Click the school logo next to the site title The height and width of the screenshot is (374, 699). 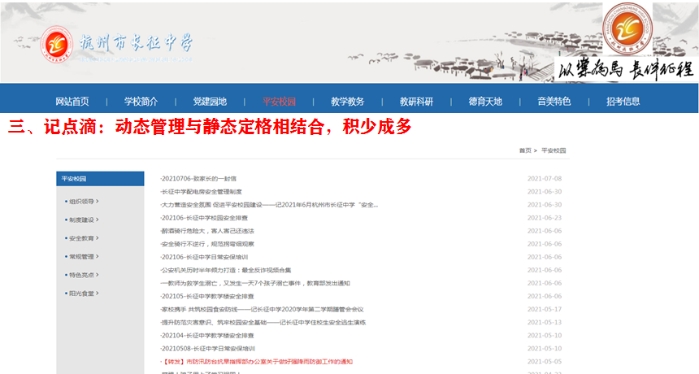57,44
